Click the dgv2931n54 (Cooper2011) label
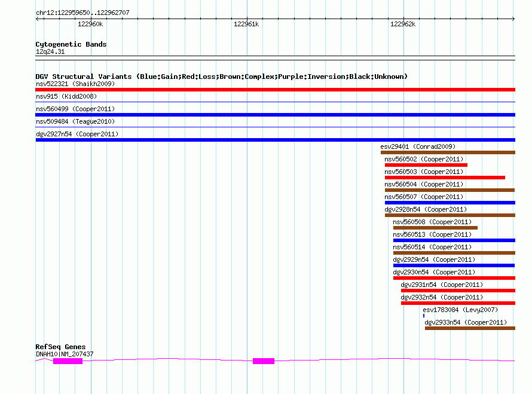Viewport: 532px width, 394px height. coord(442,285)
